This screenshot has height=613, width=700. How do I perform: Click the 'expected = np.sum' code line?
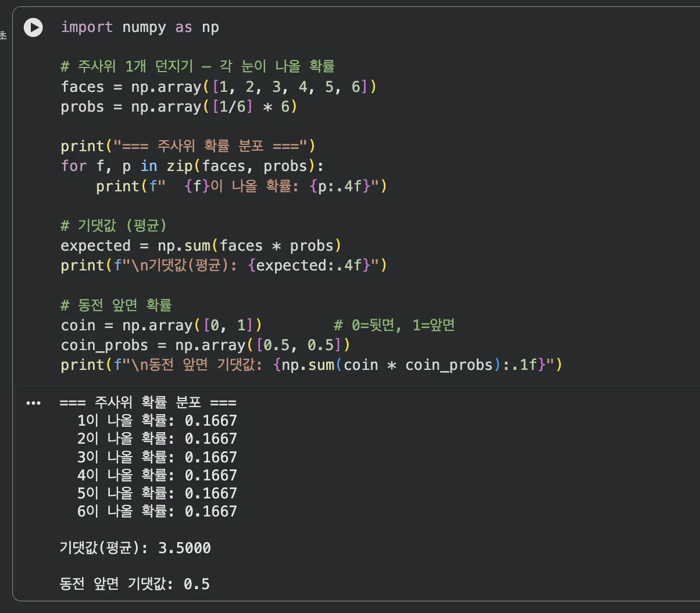pyautogui.click(x=201, y=245)
